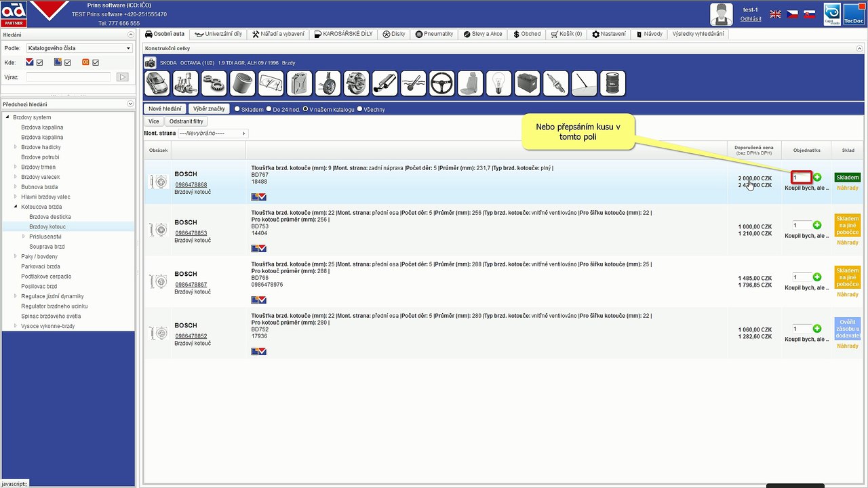This screenshot has width=868, height=488.
Task: Open the Nastavení settings tab
Action: pos(609,34)
